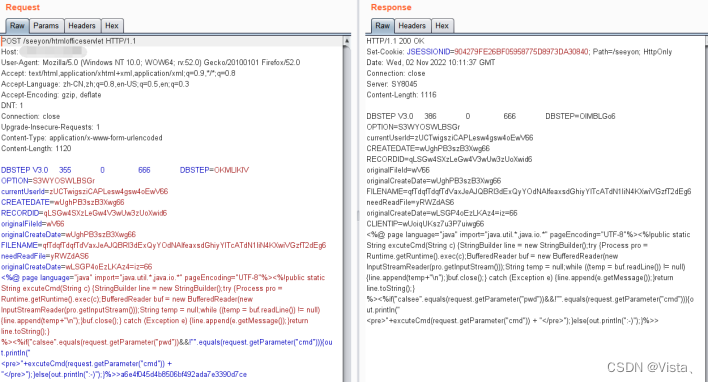
Task: Click the request Connection: close line
Action: tap(30, 117)
